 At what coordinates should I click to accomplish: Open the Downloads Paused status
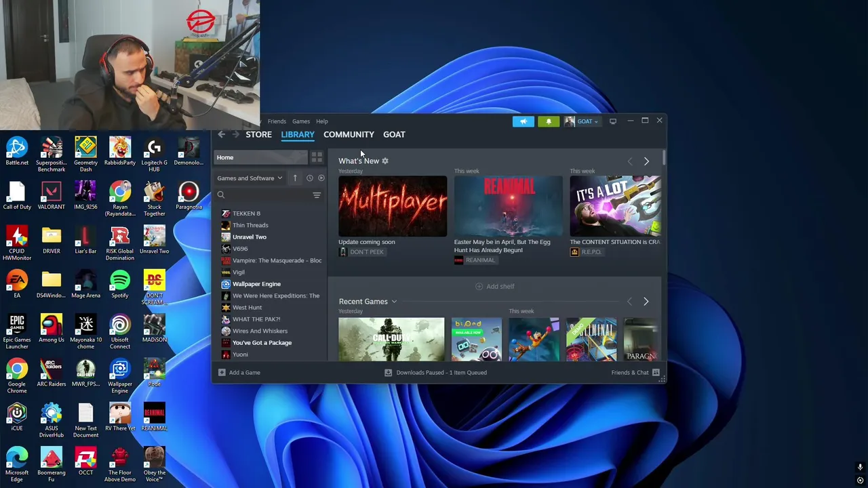point(435,372)
